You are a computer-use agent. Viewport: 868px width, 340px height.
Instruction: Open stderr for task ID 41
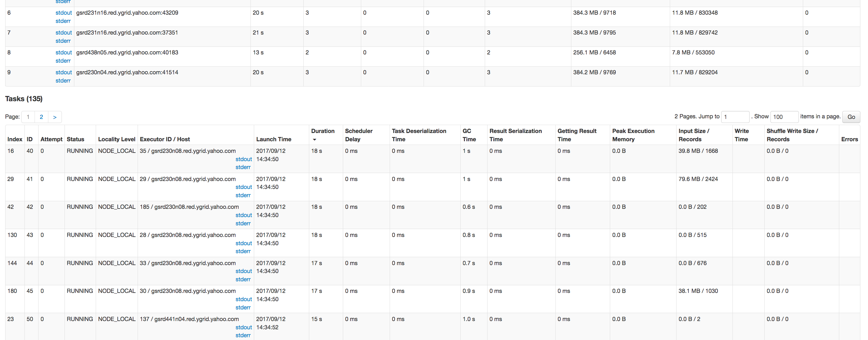click(243, 195)
